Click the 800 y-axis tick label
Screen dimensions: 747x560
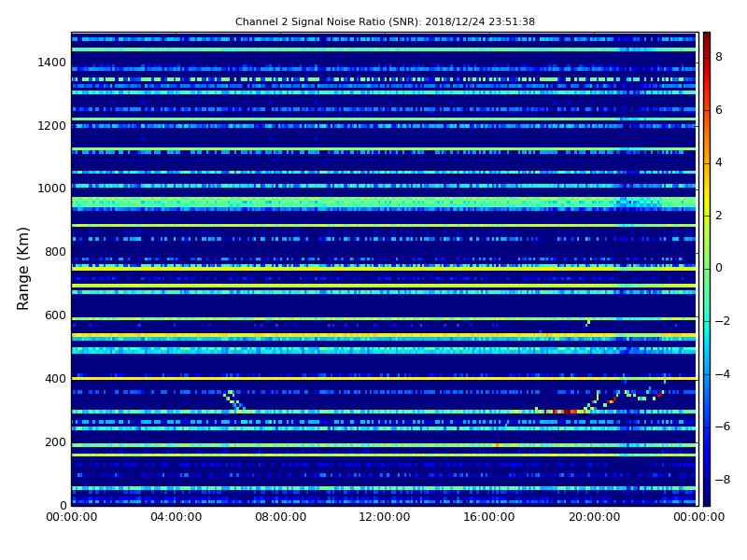click(55, 252)
